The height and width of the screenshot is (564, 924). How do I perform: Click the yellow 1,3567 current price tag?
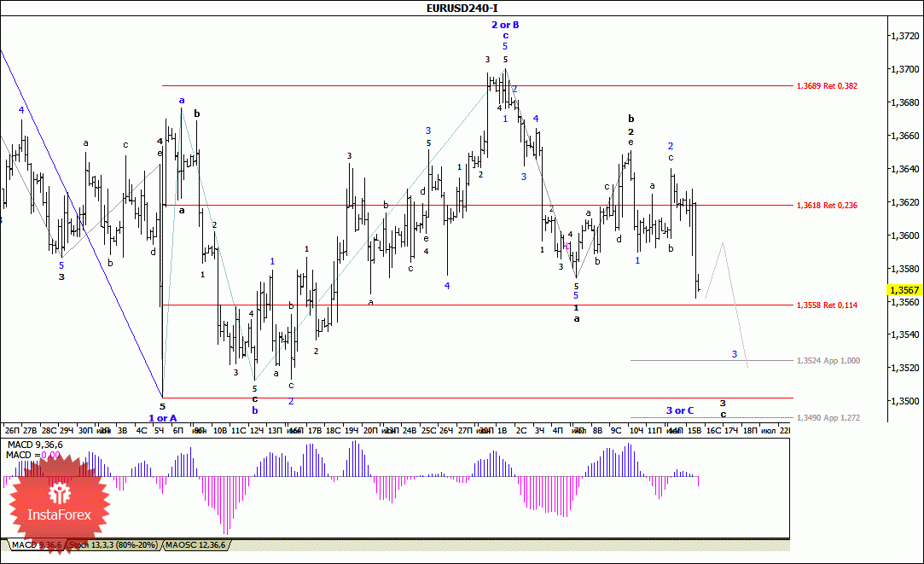[904, 290]
